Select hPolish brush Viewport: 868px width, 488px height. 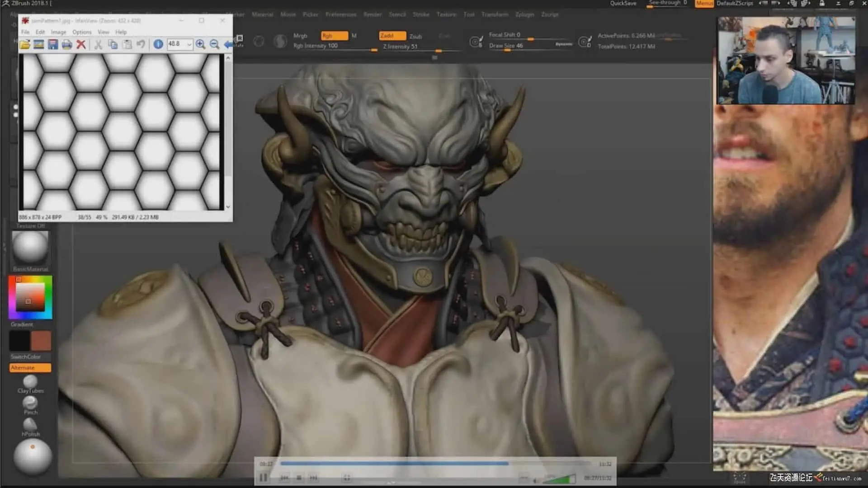coord(30,427)
